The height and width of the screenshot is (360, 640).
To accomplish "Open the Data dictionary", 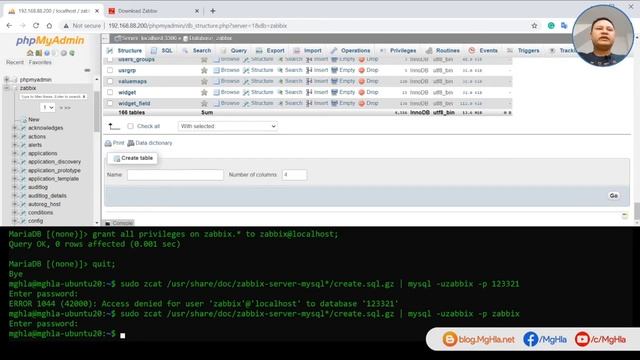I will tap(150, 143).
